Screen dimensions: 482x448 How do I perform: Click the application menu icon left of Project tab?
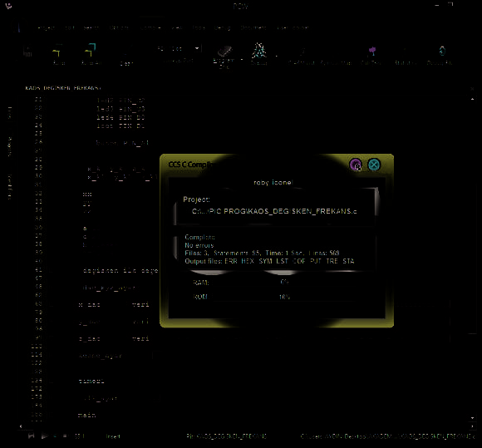[x=19, y=27]
